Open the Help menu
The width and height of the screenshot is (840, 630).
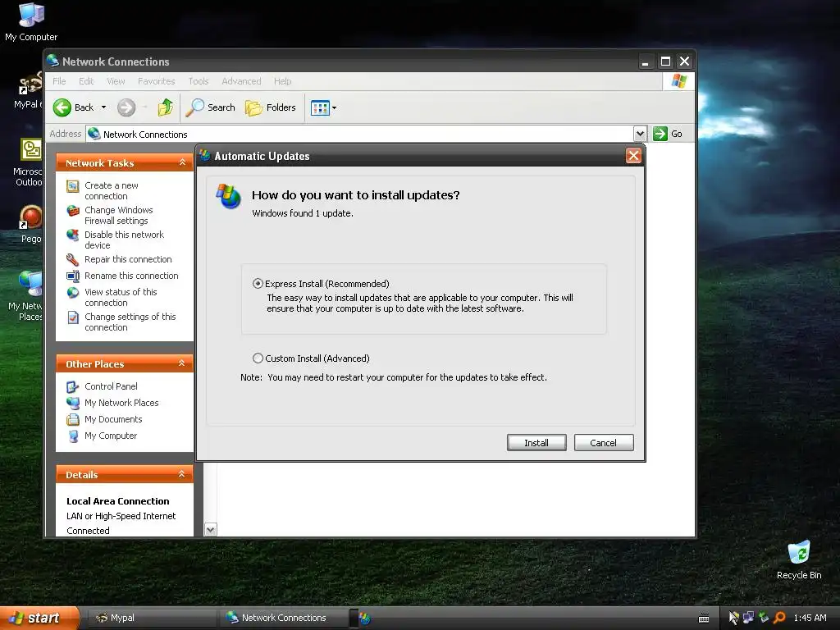click(x=282, y=81)
